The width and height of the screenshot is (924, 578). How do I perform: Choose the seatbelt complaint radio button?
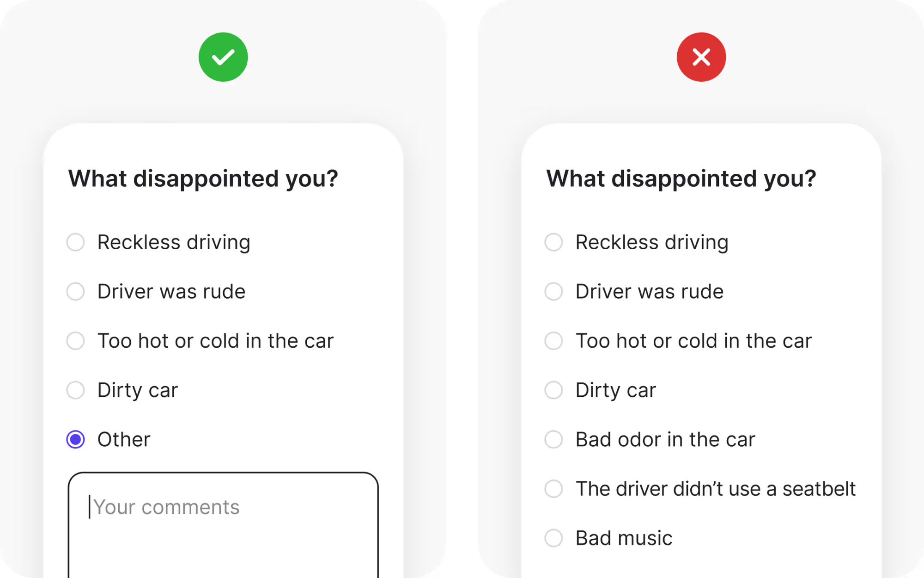[x=553, y=489]
